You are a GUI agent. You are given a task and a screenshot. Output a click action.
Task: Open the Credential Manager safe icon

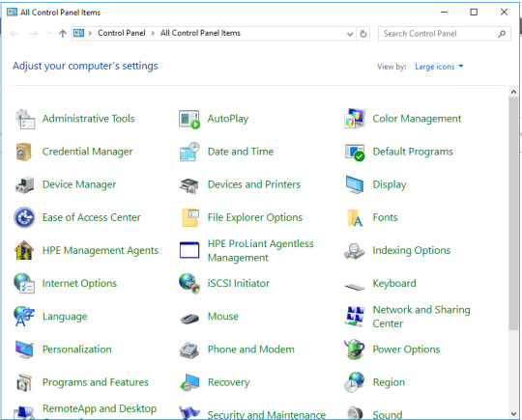coord(23,152)
